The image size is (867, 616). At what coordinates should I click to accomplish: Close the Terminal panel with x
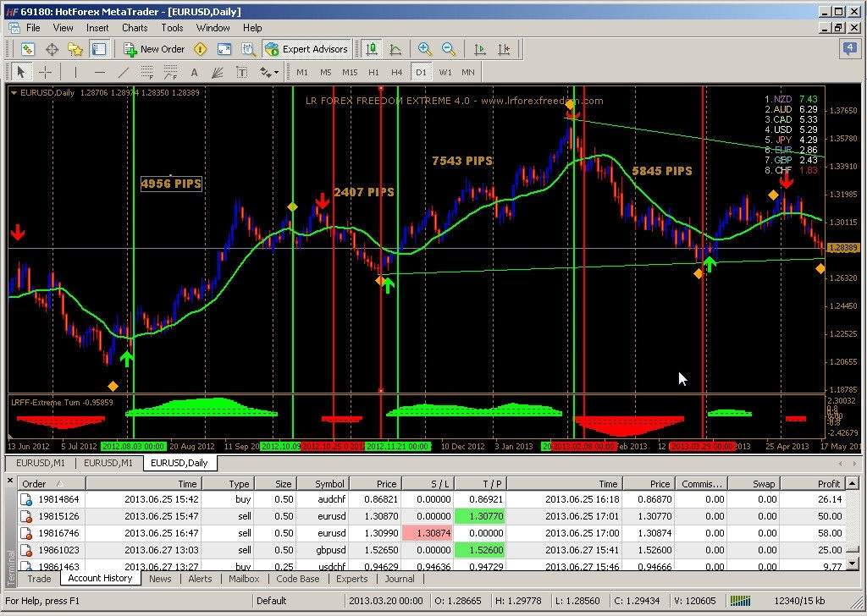(10, 481)
